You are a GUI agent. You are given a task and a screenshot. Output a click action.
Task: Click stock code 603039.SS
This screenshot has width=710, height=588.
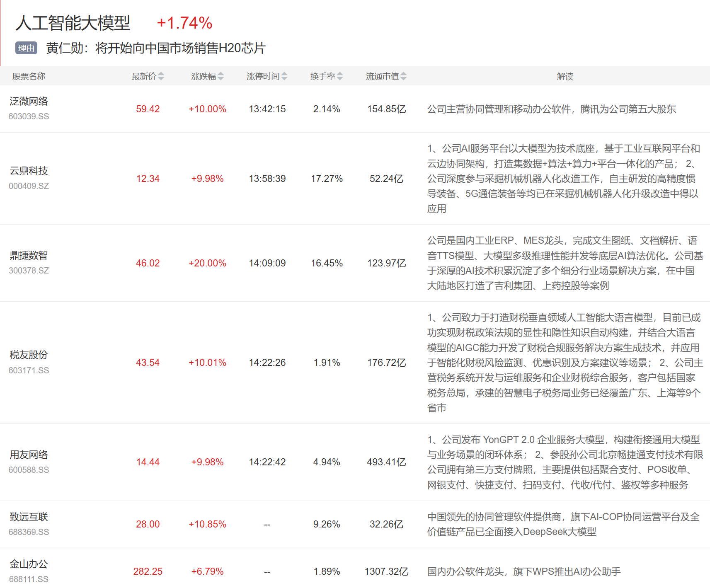[x=29, y=116]
